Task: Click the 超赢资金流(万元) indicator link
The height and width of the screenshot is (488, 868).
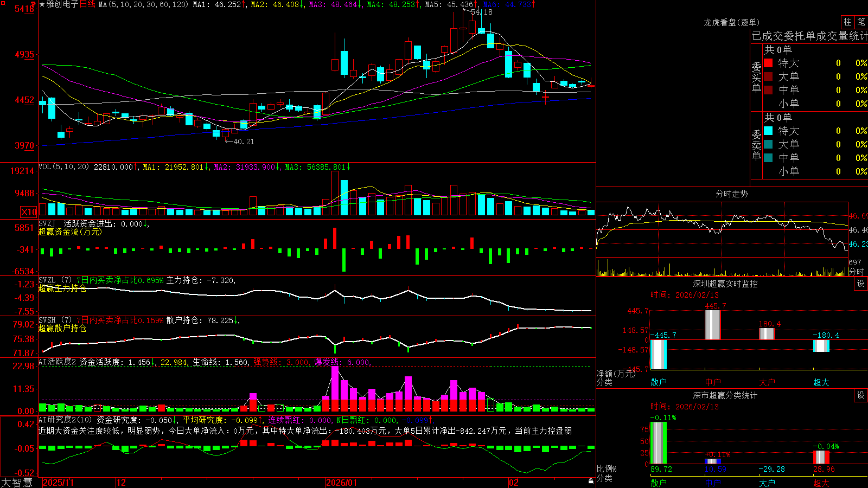Action: [70, 232]
